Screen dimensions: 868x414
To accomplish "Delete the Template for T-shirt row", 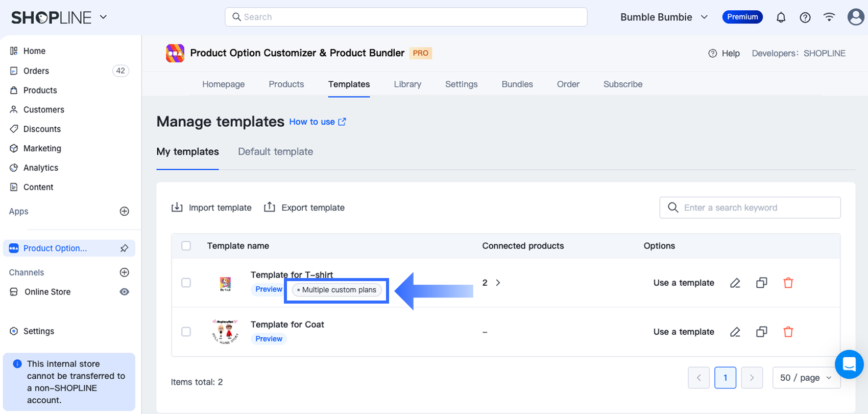I will [788, 283].
